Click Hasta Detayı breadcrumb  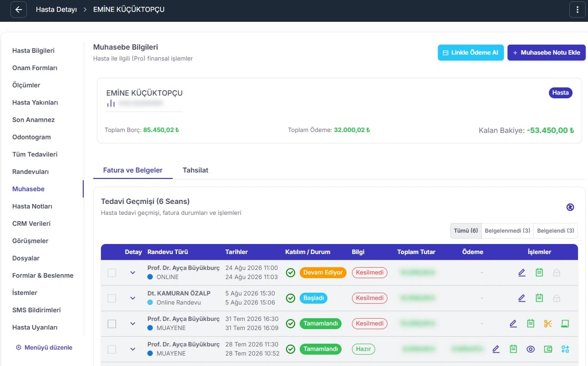pyautogui.click(x=56, y=10)
